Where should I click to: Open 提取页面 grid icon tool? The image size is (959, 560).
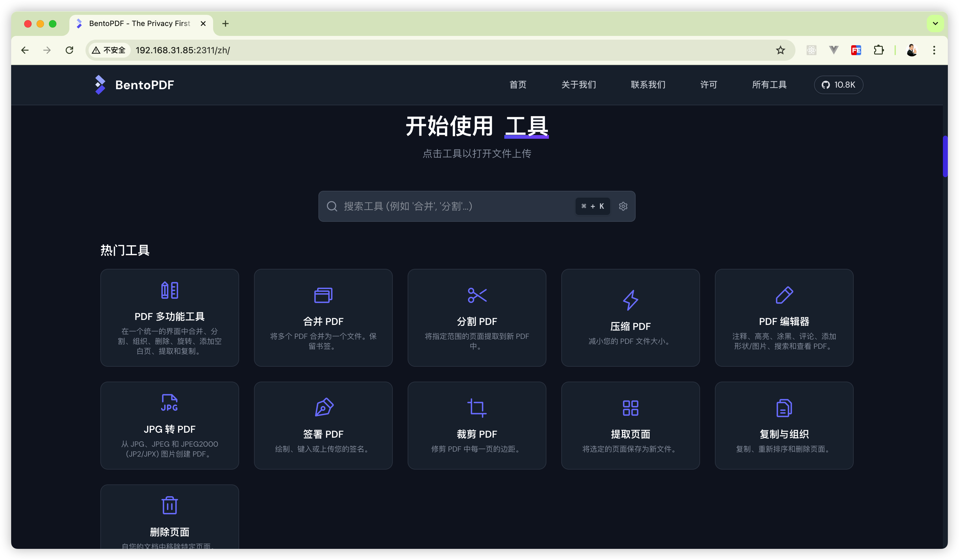click(x=630, y=408)
